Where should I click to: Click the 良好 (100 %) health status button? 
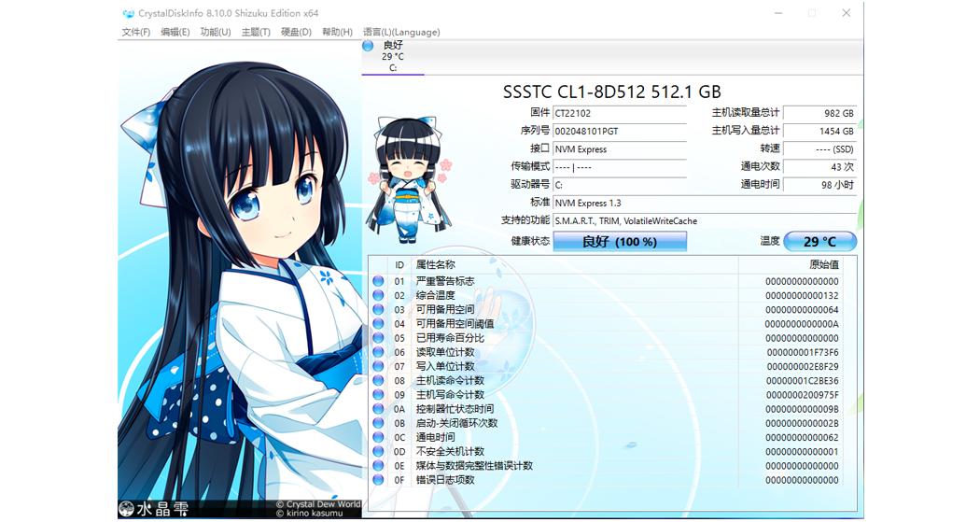point(620,241)
